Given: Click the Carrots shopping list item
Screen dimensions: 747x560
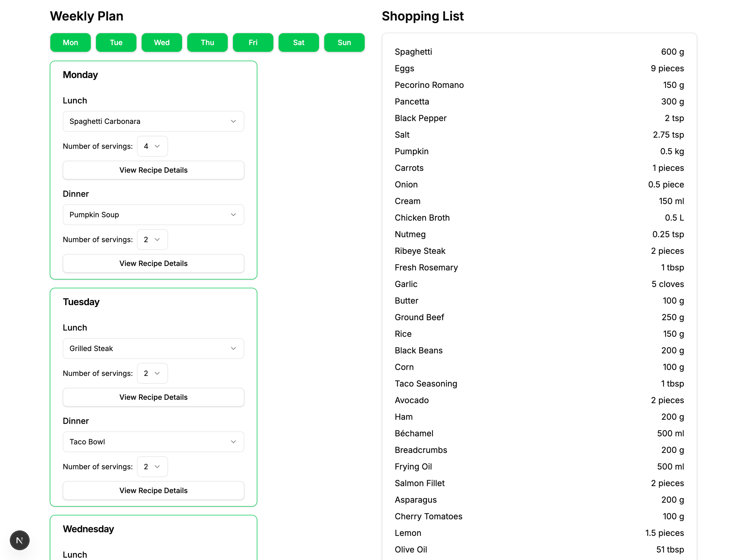Looking at the screenshot, I should (x=539, y=168).
